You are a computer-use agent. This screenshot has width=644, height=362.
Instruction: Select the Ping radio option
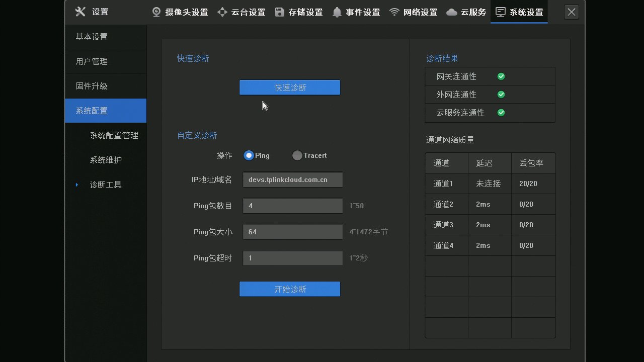249,156
